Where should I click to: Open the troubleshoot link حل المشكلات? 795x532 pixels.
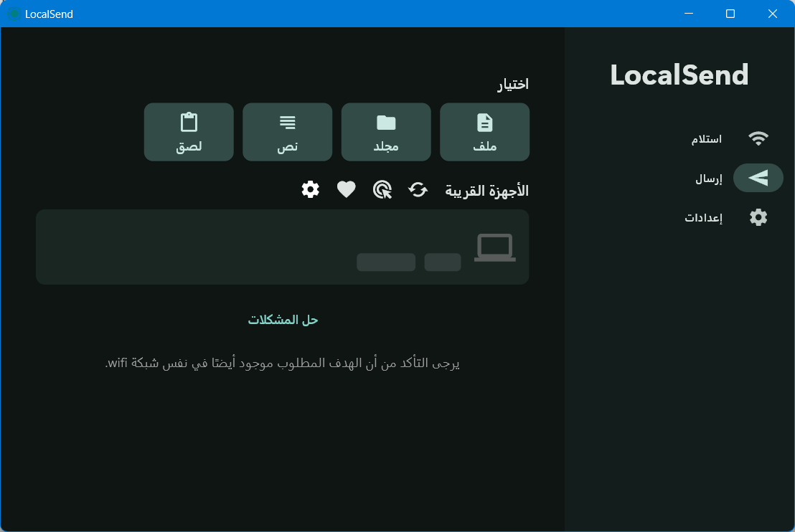(283, 320)
